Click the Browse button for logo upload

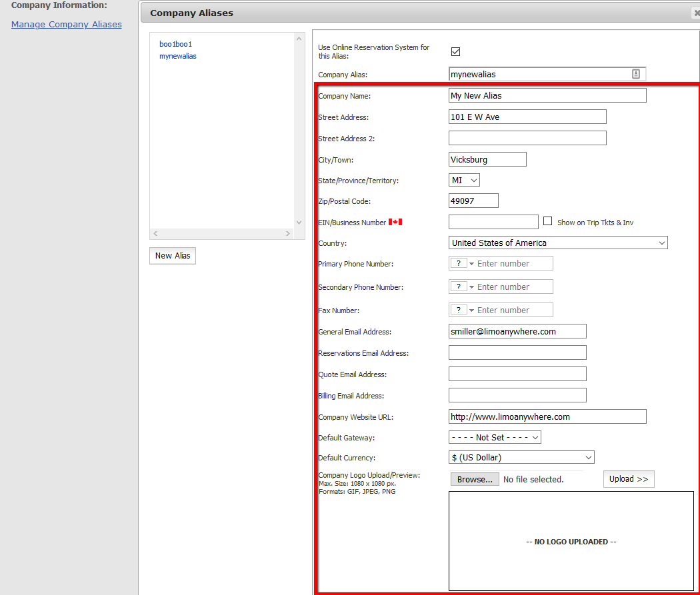click(474, 478)
